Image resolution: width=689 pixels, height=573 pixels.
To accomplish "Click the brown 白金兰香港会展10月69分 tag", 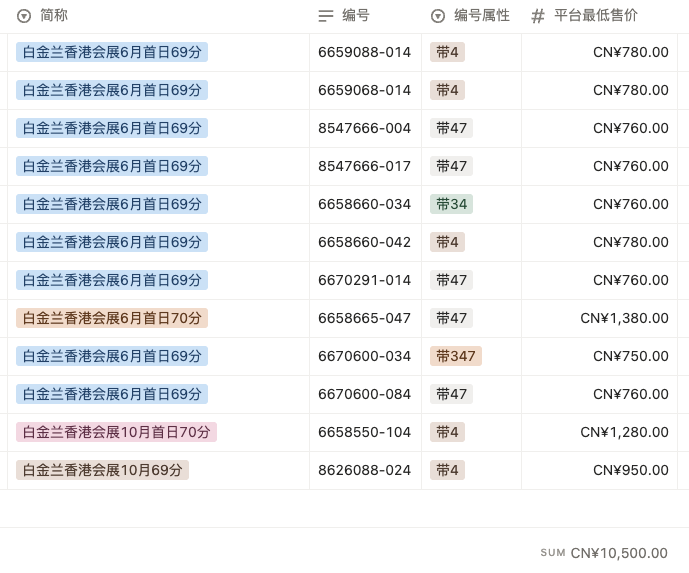I will click(102, 470).
